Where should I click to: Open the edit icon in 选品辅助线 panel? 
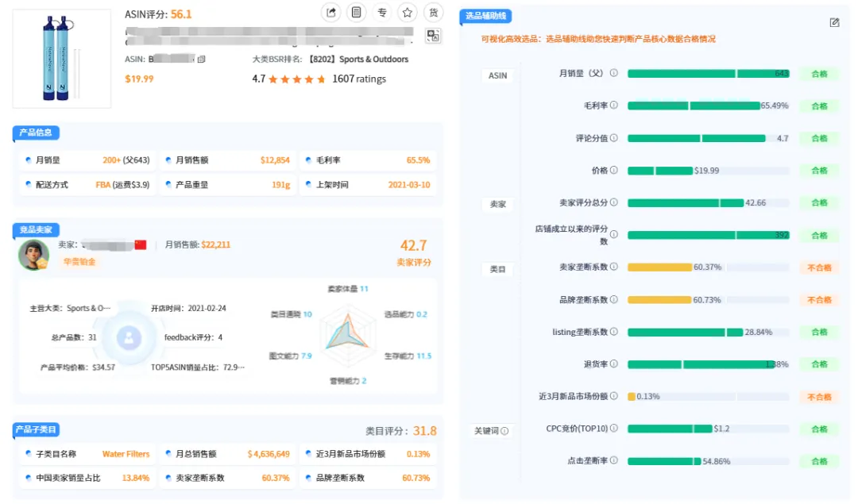834,22
